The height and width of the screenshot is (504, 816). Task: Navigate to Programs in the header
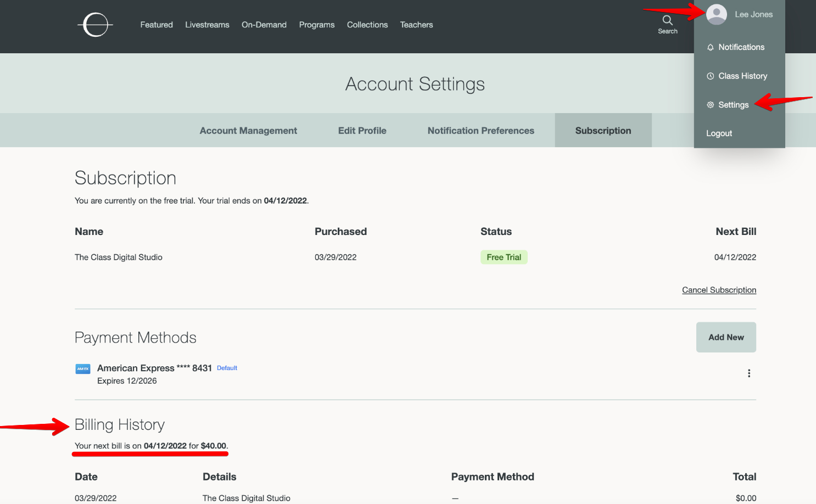(317, 25)
